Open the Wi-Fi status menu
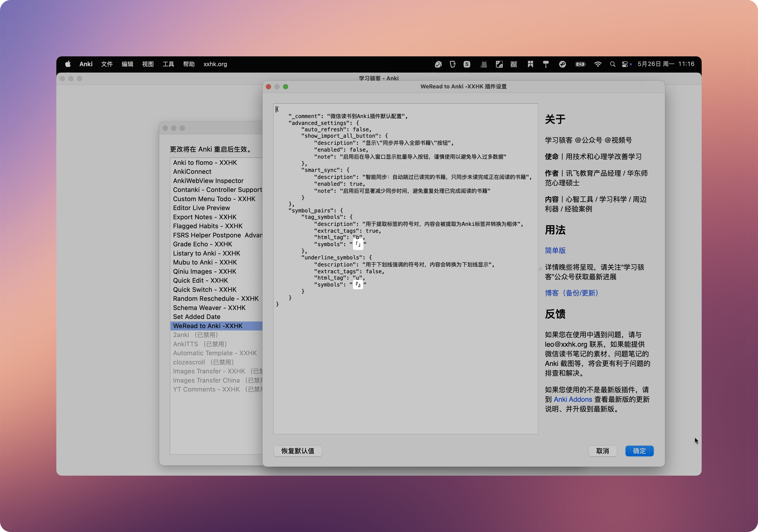Viewport: 758px width, 532px height. 598,64
